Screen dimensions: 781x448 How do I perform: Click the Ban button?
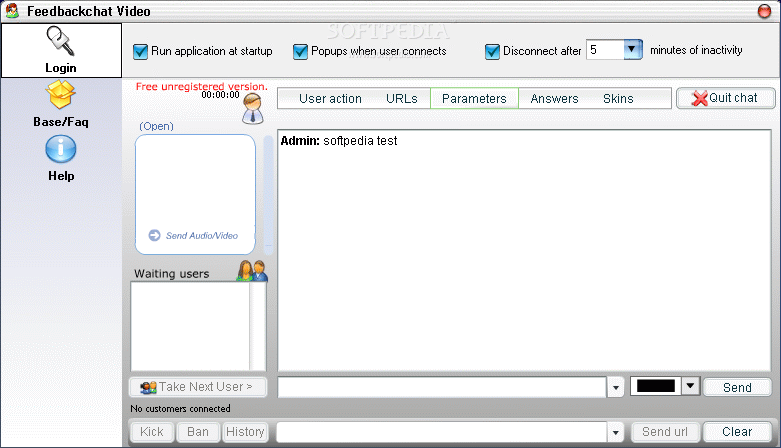[x=198, y=432]
